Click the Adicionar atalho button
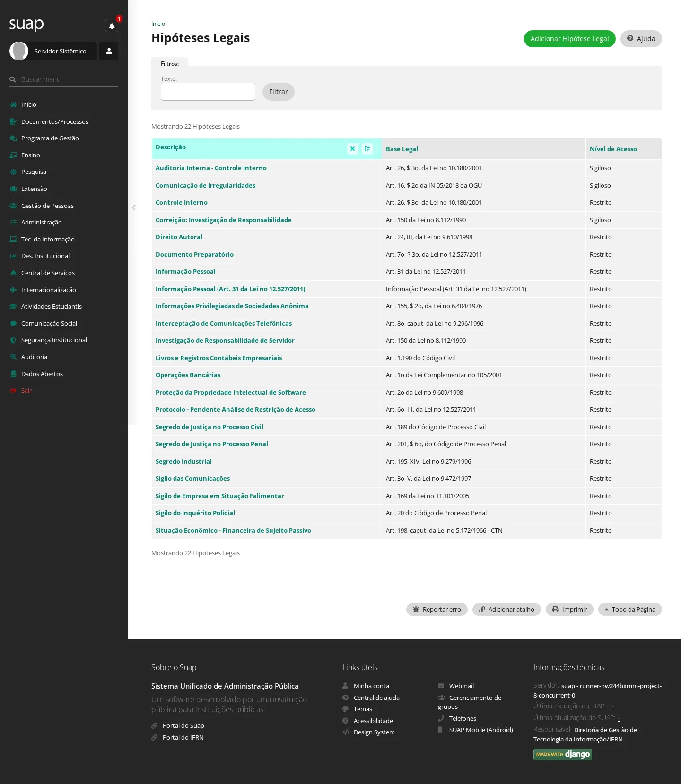Image resolution: width=681 pixels, height=784 pixels. 506,609
